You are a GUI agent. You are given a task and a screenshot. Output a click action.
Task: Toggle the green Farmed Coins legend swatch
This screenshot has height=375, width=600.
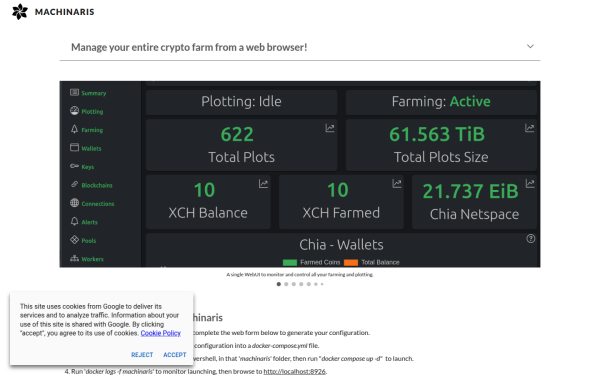[x=290, y=262]
